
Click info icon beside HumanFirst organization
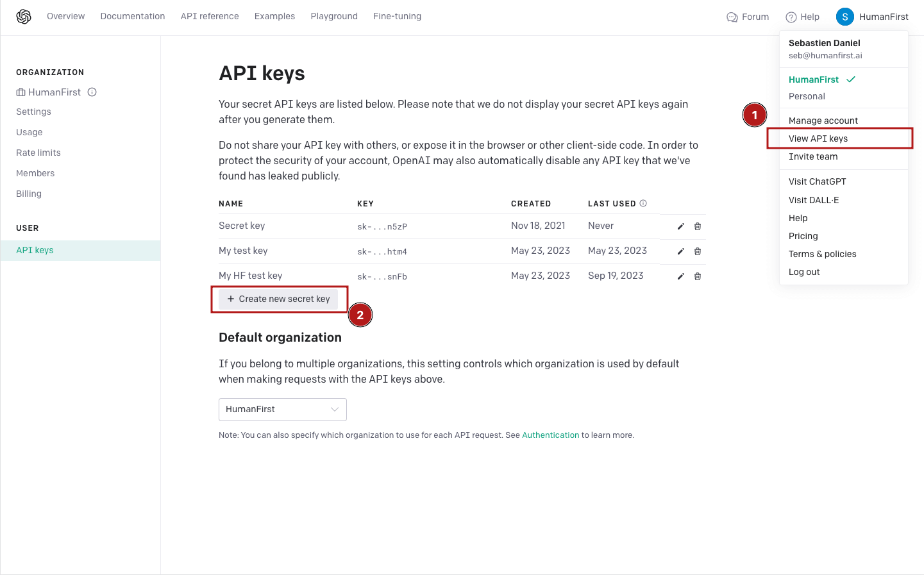click(x=92, y=92)
